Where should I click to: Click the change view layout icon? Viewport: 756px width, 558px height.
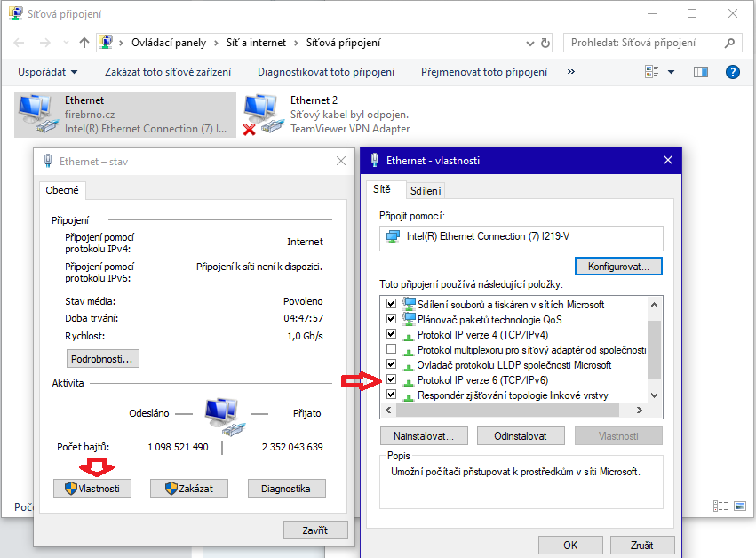[x=652, y=72]
